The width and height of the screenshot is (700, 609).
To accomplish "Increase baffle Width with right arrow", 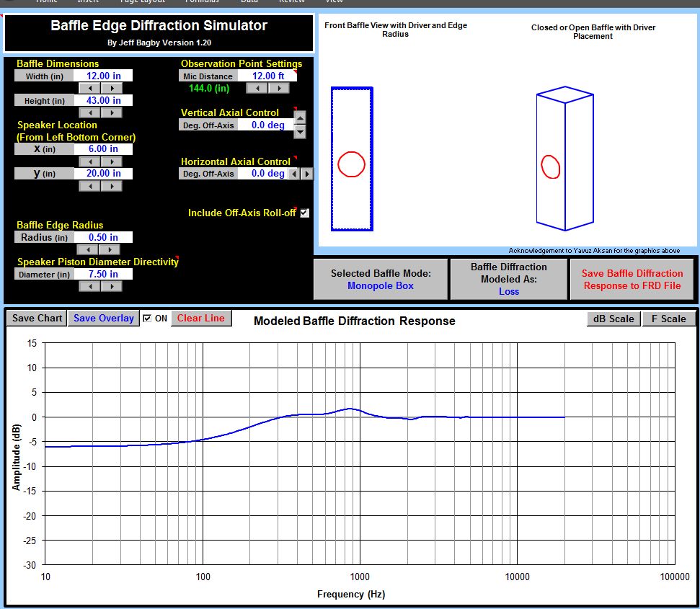I will [112, 89].
